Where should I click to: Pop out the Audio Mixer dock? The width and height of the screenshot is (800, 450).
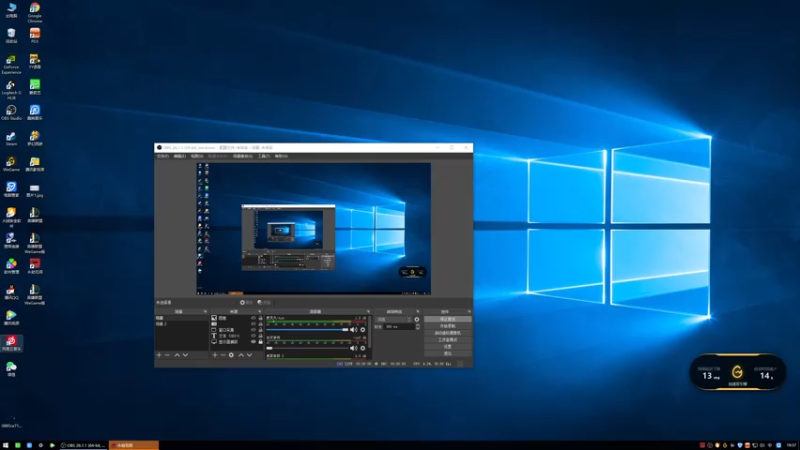(368, 311)
